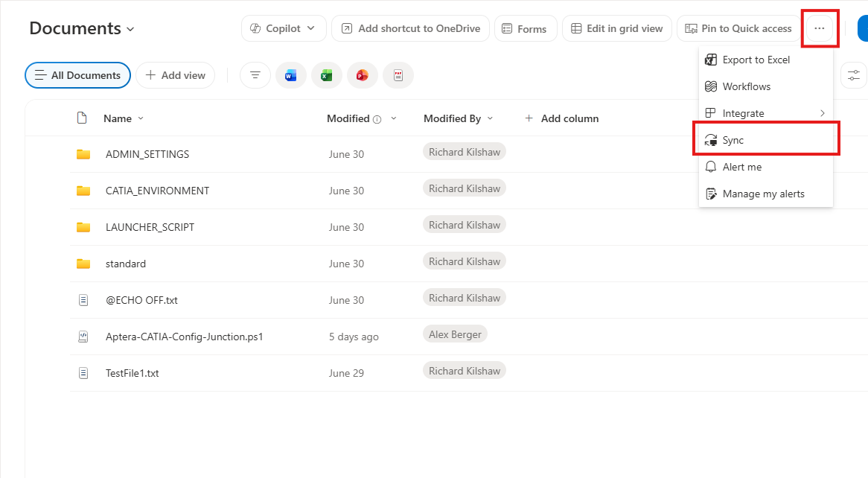This screenshot has height=478, width=868.
Task: Open the LAUNCHER_SCRIPT folder
Action: pos(150,227)
